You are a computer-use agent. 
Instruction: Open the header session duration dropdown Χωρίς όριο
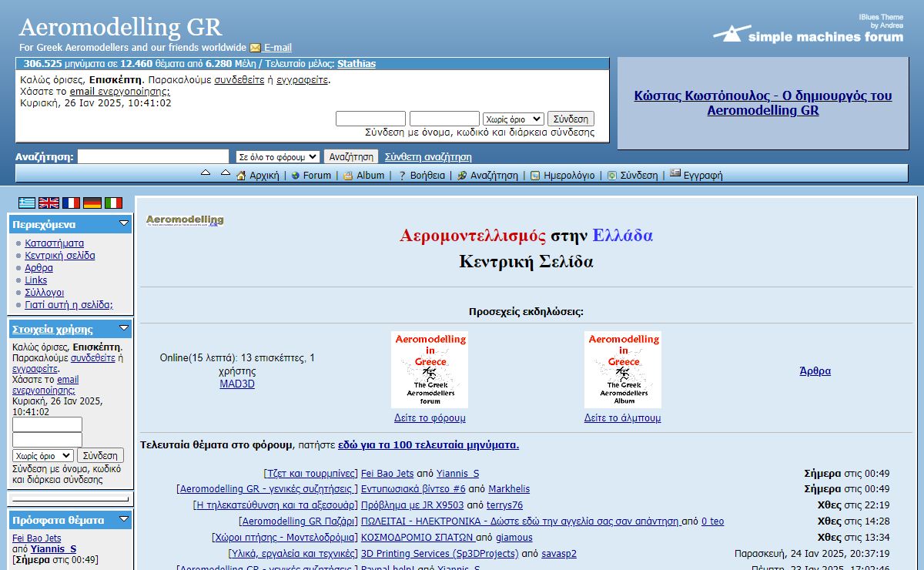coord(513,119)
